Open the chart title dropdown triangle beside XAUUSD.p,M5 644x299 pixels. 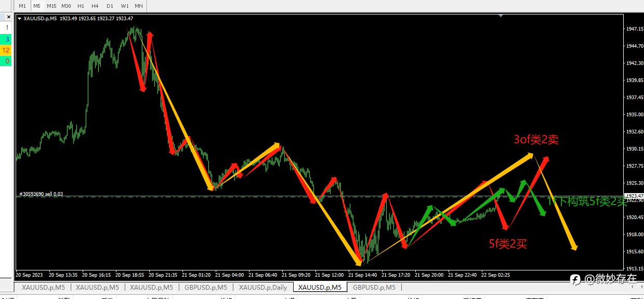tap(20, 18)
